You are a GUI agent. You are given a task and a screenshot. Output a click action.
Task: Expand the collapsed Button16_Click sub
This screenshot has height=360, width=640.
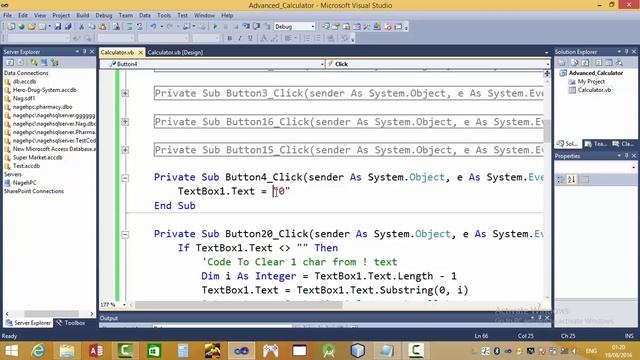(125, 122)
